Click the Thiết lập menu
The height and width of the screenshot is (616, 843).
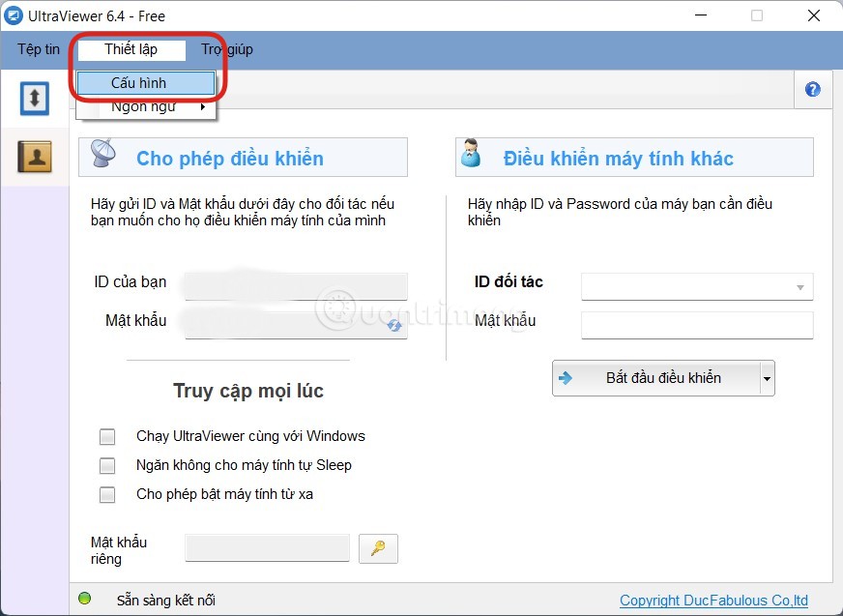[x=131, y=49]
